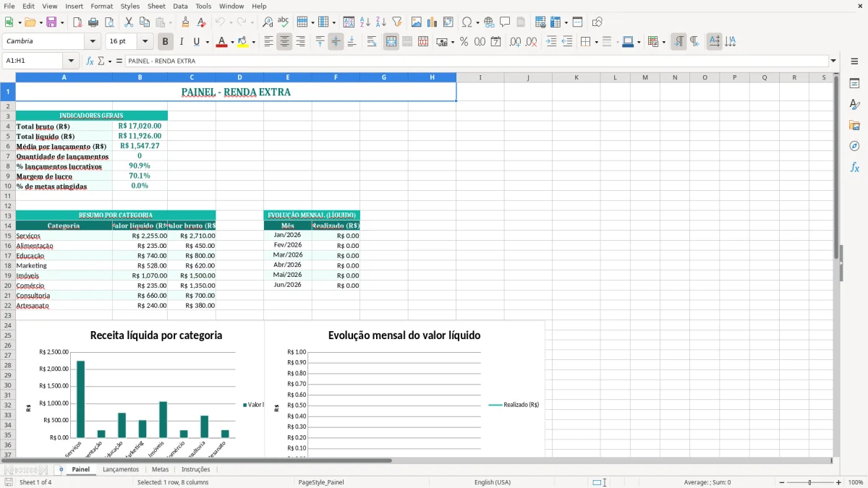The width and height of the screenshot is (868, 488).
Task: Open Function Wizard in formula bar
Action: point(90,61)
